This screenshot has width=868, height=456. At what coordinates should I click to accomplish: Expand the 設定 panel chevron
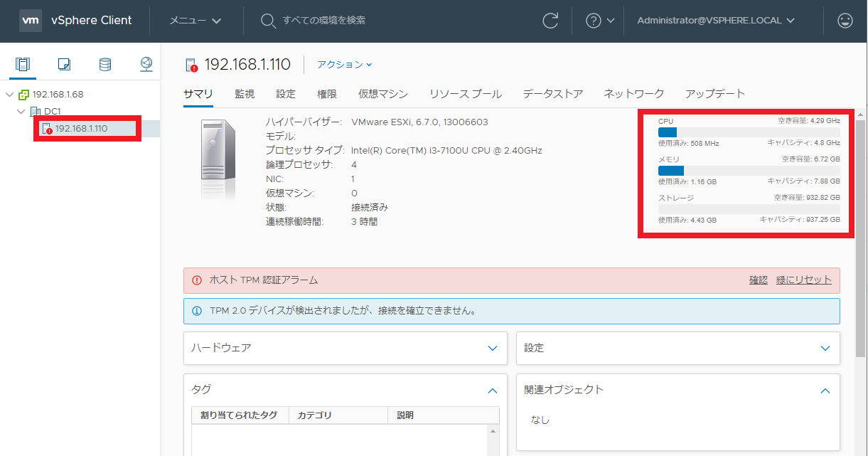pyautogui.click(x=825, y=348)
